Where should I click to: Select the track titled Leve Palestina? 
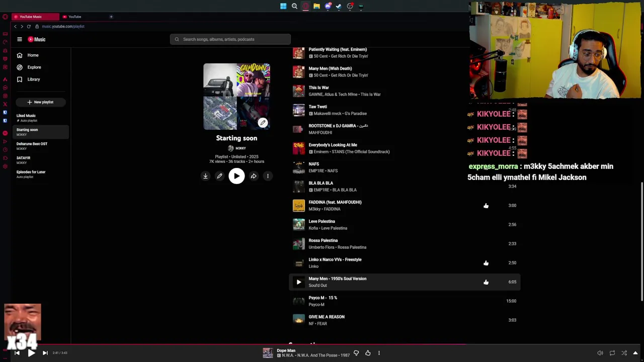click(x=321, y=221)
